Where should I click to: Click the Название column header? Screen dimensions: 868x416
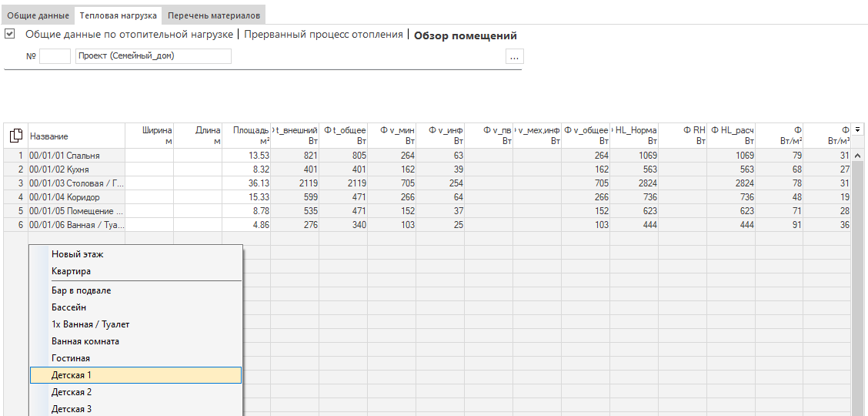coord(76,136)
